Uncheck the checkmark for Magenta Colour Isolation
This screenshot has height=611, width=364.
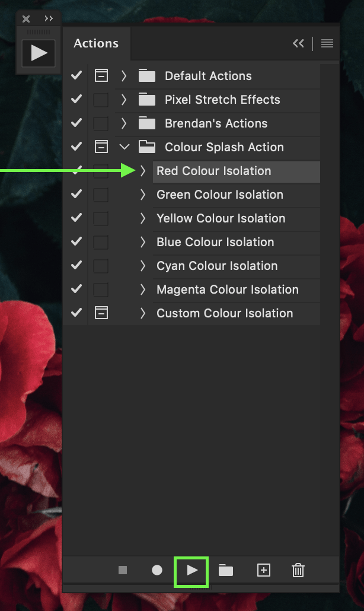click(x=76, y=289)
